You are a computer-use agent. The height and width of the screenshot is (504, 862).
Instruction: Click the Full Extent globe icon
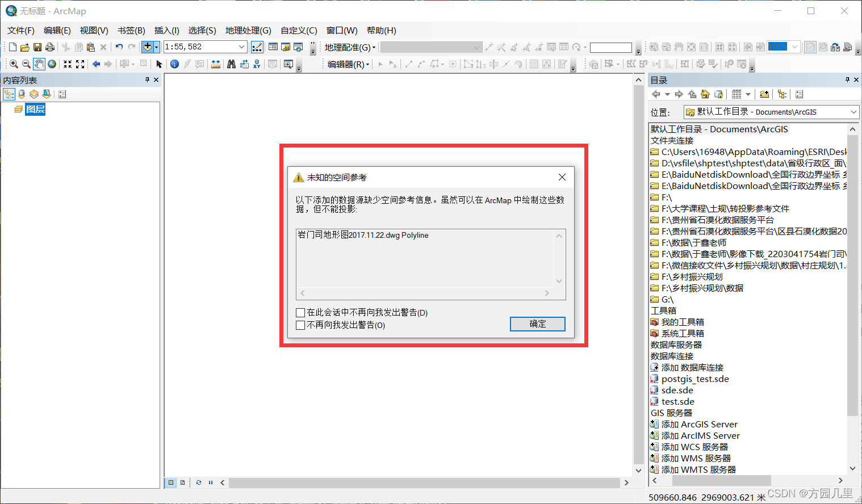52,64
